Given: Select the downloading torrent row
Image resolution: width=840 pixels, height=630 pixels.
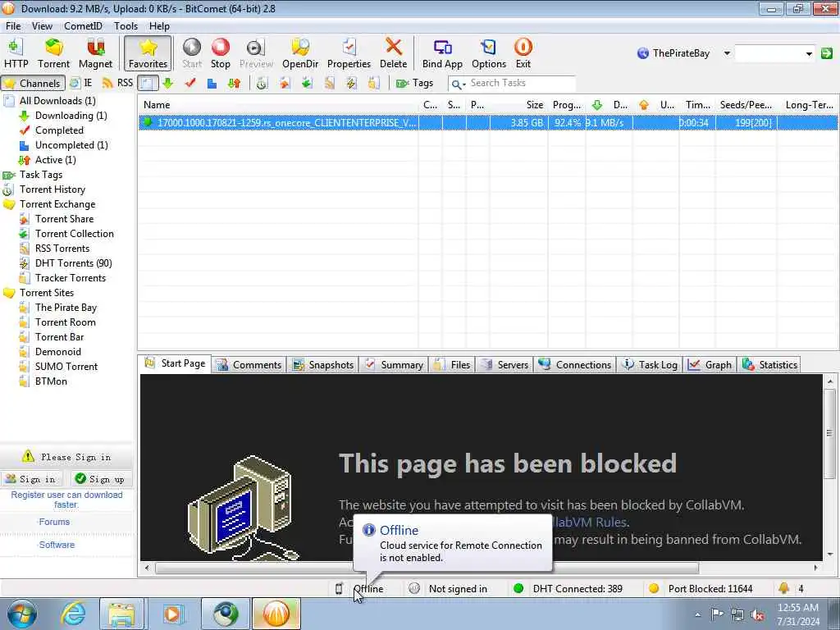Looking at the screenshot, I should [x=488, y=123].
